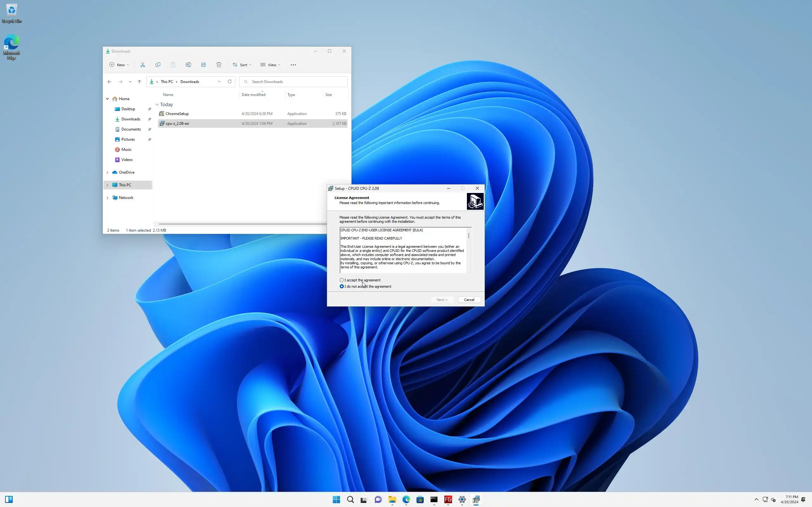Open the View dropdown menu

tap(270, 65)
